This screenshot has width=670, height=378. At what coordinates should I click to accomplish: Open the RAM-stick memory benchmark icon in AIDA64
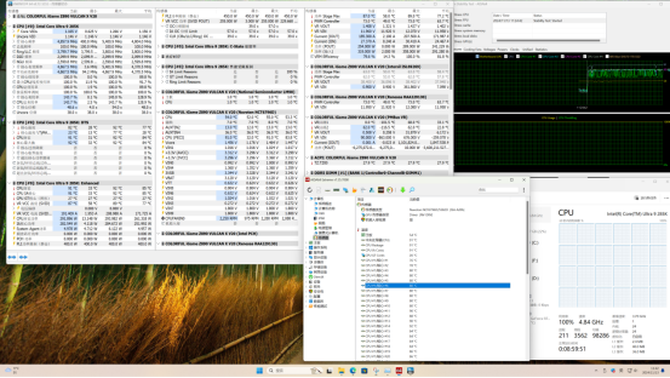[x=336, y=190]
